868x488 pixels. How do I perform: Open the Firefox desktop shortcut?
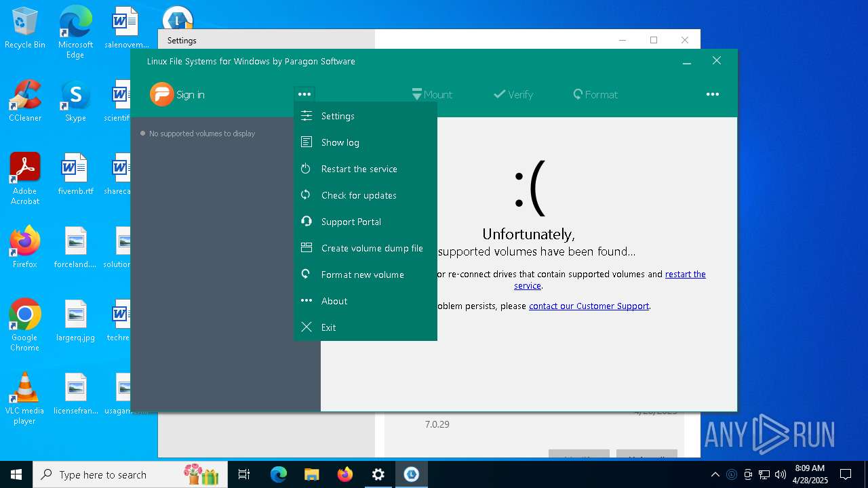click(x=25, y=247)
